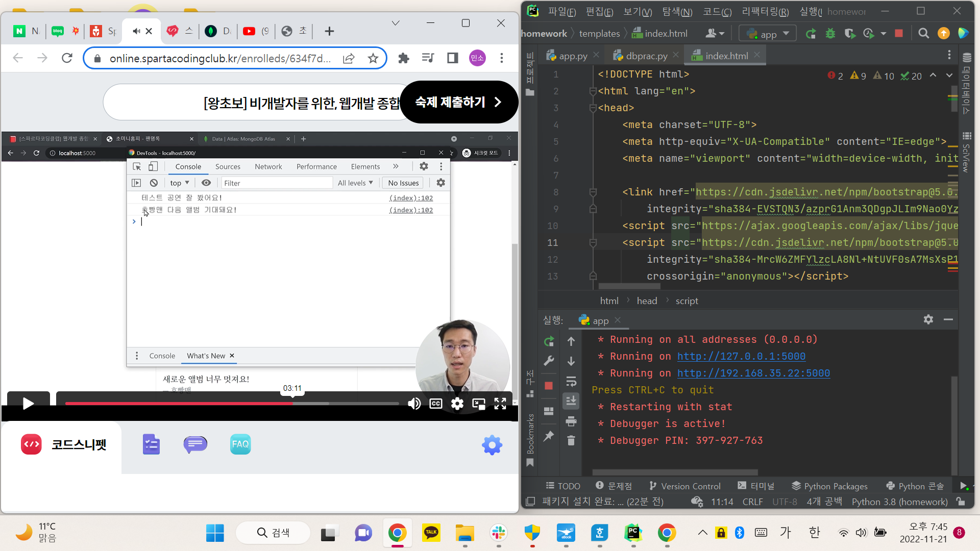Toggle DevTools console sidebar
980x551 pixels.
tap(136, 183)
